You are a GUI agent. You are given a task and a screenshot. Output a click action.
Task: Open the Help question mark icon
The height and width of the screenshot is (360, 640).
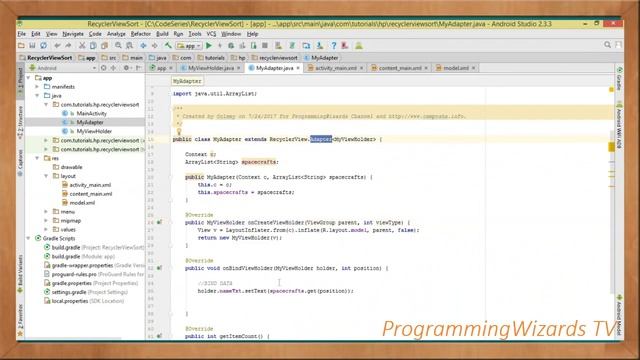pos(333,46)
